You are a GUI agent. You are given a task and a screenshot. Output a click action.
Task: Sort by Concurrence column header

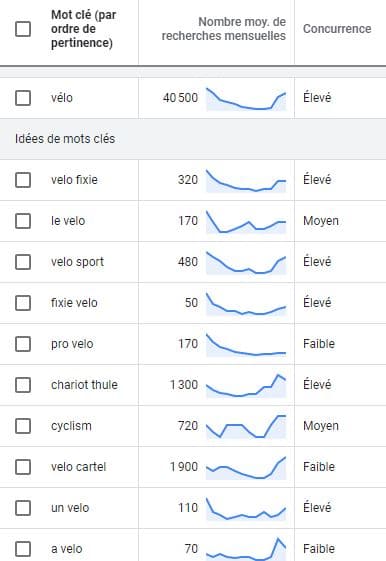pyautogui.click(x=337, y=29)
